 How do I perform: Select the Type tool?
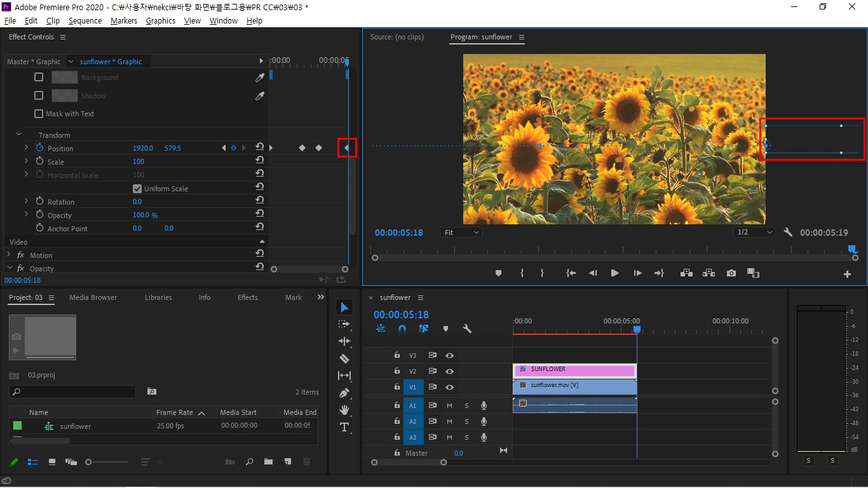[x=344, y=427]
